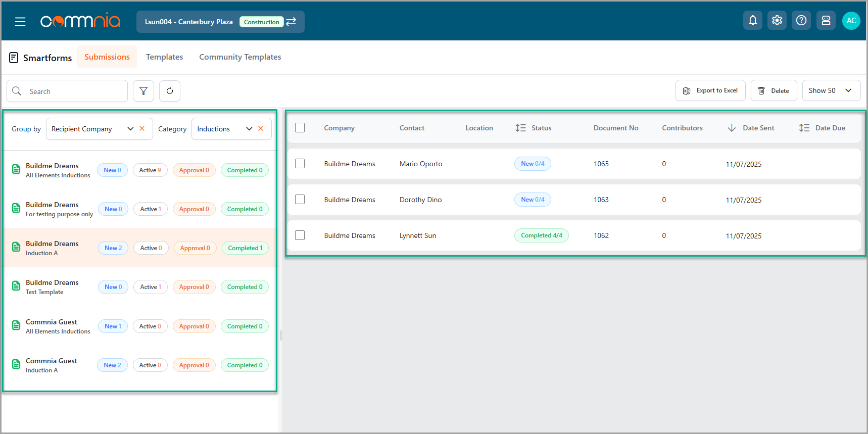
Task: Open the hamburger navigation menu
Action: click(20, 22)
